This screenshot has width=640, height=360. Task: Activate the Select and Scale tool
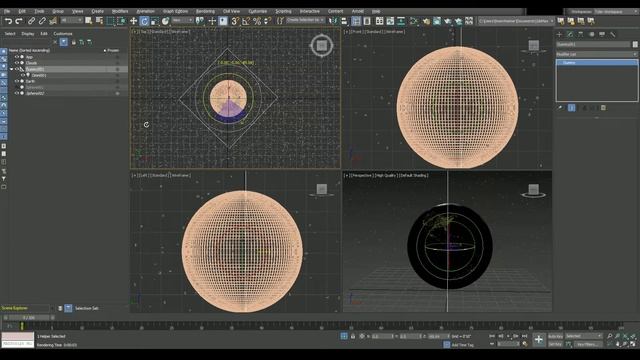(155, 21)
